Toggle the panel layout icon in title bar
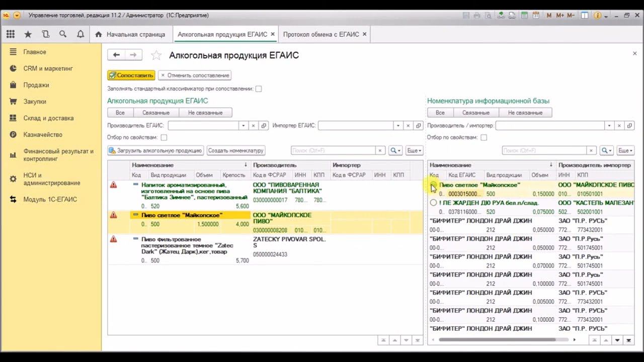Image resolution: width=644 pixels, height=362 pixels. pos(585,15)
